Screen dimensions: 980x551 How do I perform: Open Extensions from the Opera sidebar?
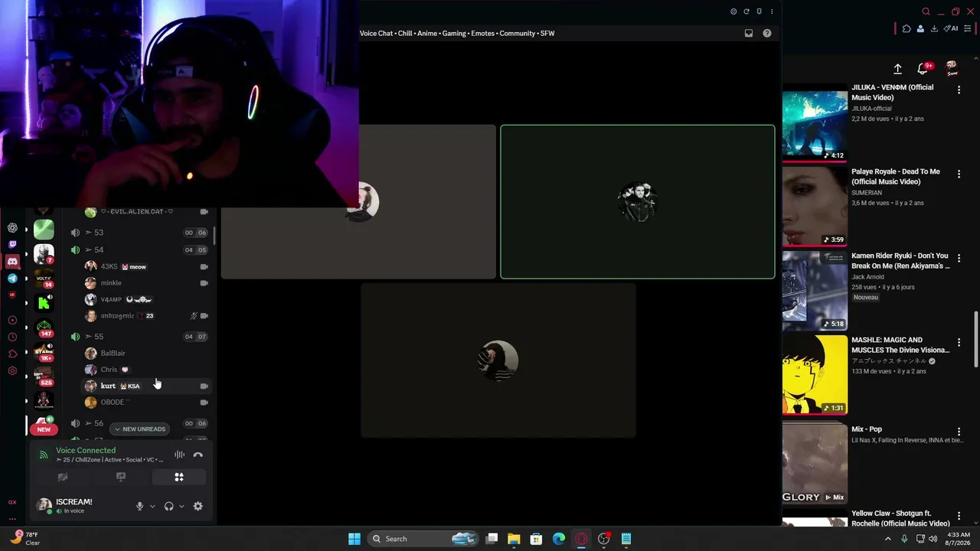[x=12, y=354]
